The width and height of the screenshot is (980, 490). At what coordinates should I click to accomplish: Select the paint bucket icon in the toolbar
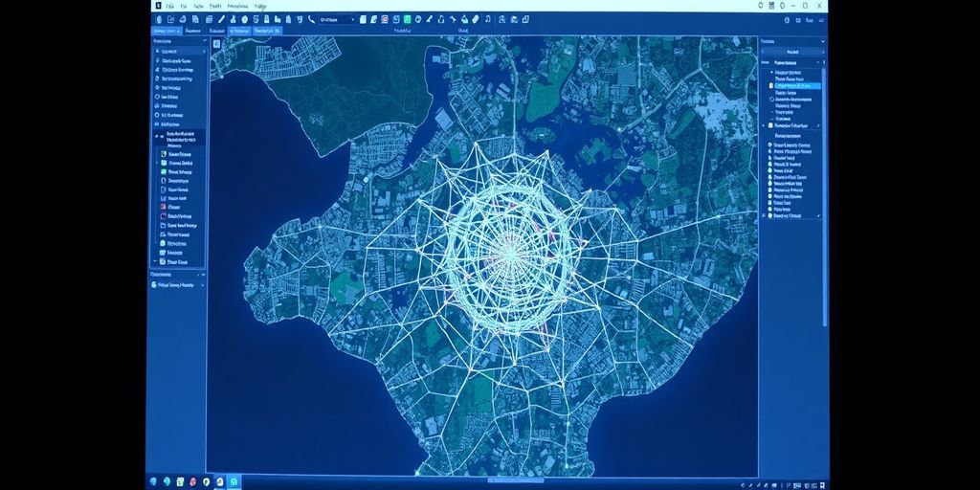464,19
